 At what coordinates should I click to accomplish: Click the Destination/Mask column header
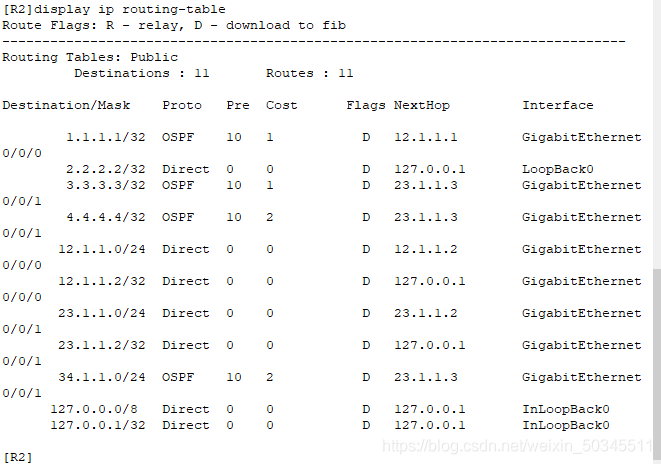tap(66, 106)
